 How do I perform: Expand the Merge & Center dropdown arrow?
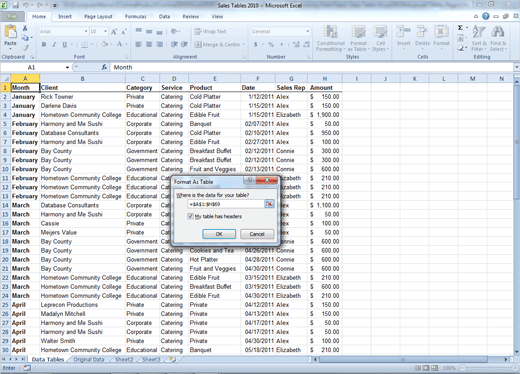pyautogui.click(x=243, y=44)
